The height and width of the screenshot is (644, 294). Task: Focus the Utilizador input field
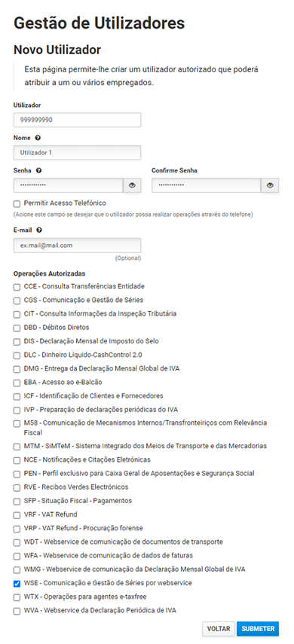(78, 120)
